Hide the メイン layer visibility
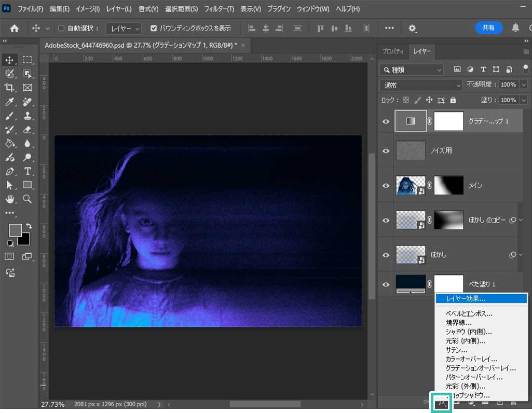 pyautogui.click(x=386, y=185)
